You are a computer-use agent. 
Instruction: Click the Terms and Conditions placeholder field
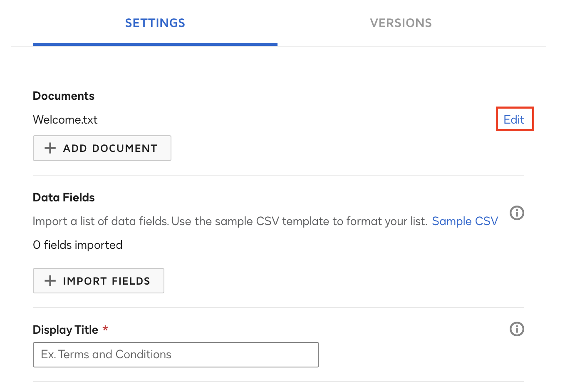point(176,355)
